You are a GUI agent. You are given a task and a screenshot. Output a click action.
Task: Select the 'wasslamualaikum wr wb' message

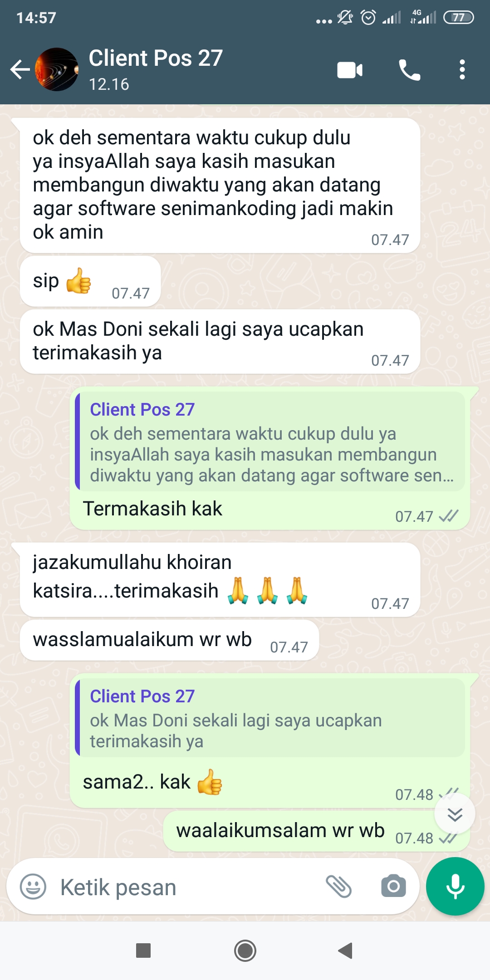point(169,640)
